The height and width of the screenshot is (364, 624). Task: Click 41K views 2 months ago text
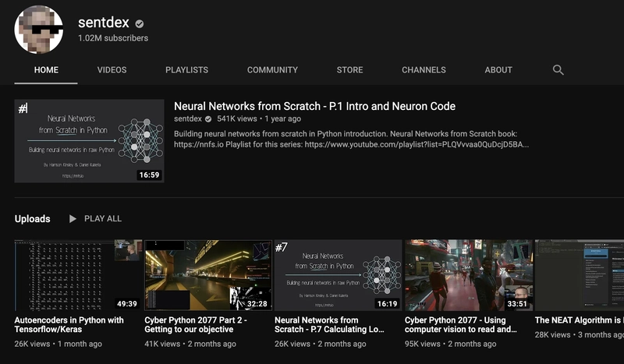pos(190,344)
